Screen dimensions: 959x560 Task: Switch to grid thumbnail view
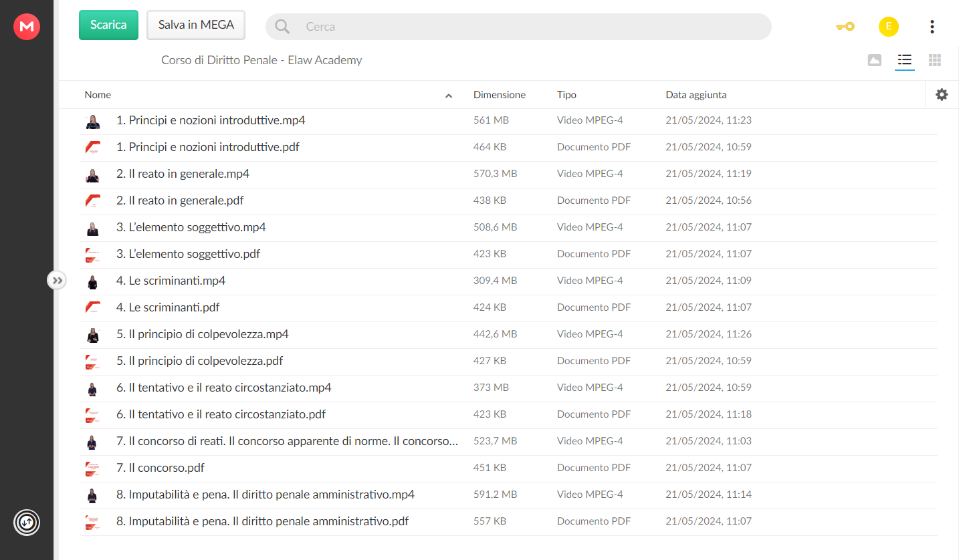(935, 60)
